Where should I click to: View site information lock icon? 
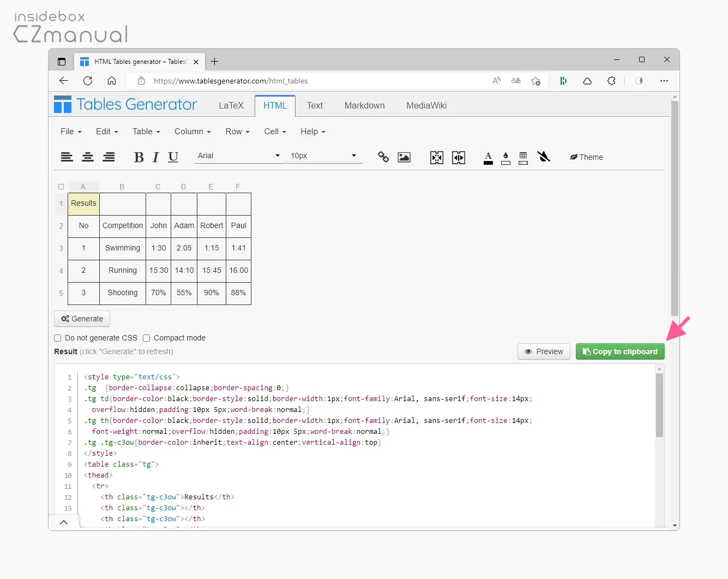[x=141, y=81]
